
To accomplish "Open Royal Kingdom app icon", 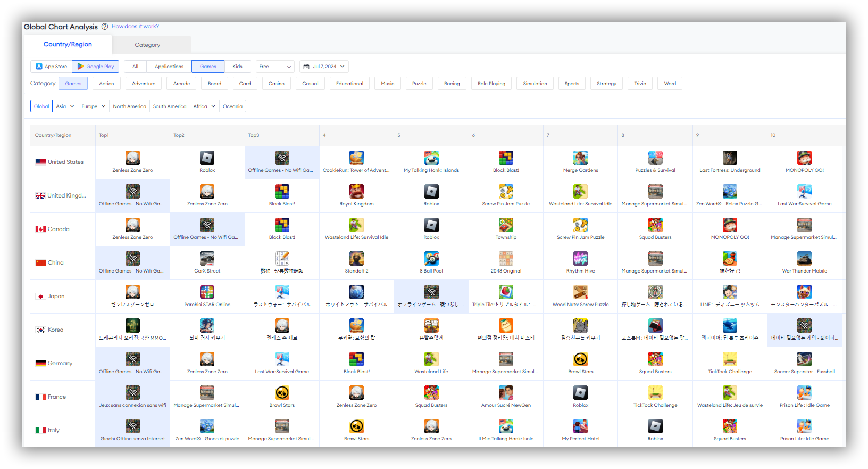I will (356, 191).
